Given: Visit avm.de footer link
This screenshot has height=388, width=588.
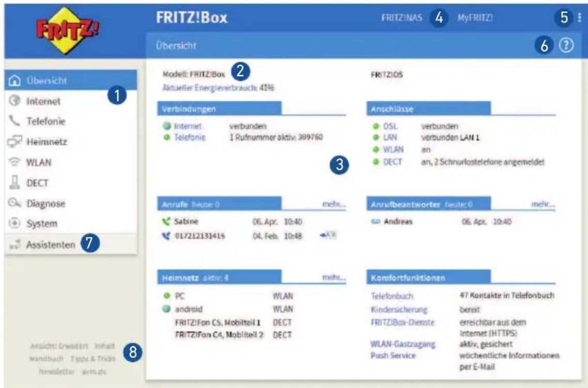Looking at the screenshot, I should coord(94,371).
